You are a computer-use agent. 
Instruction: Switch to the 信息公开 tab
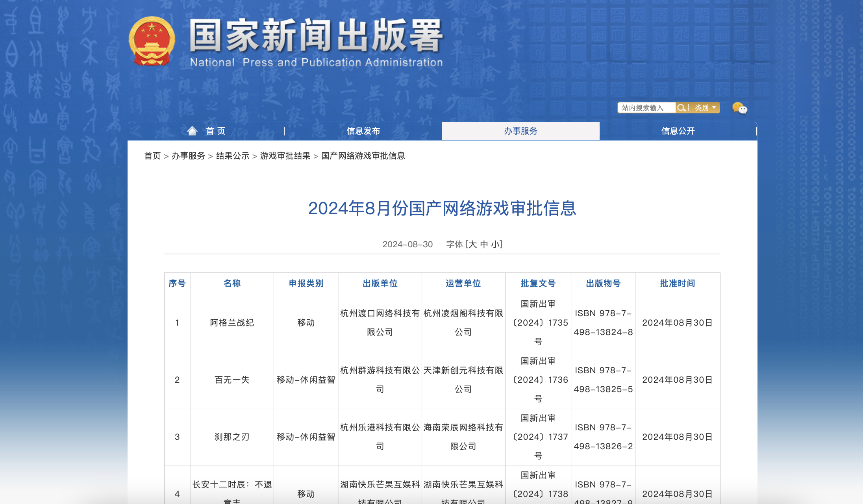click(678, 131)
